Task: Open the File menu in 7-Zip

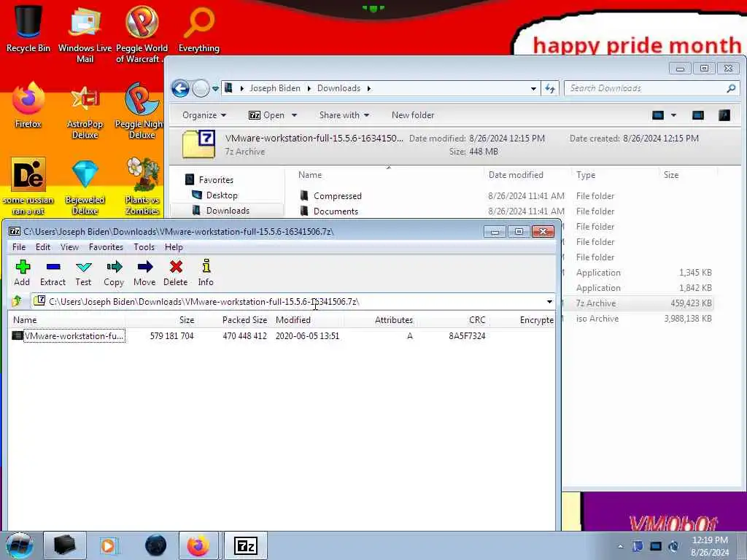Action: pos(19,247)
